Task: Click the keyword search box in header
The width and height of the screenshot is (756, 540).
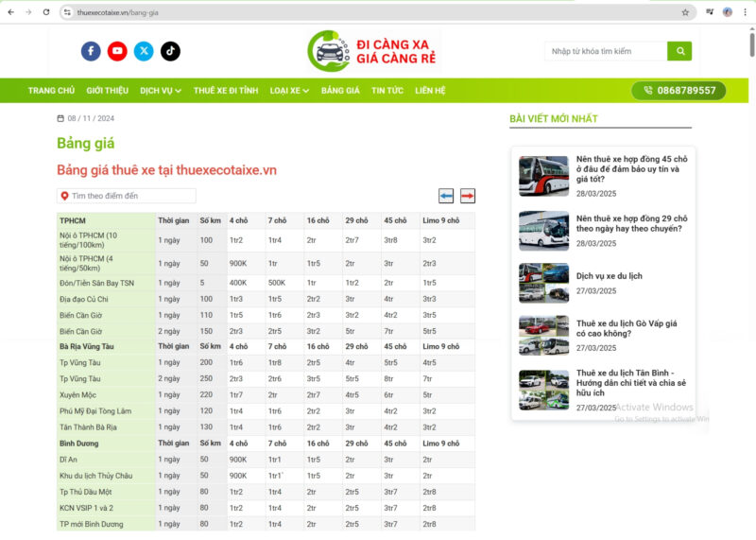Action: click(606, 51)
